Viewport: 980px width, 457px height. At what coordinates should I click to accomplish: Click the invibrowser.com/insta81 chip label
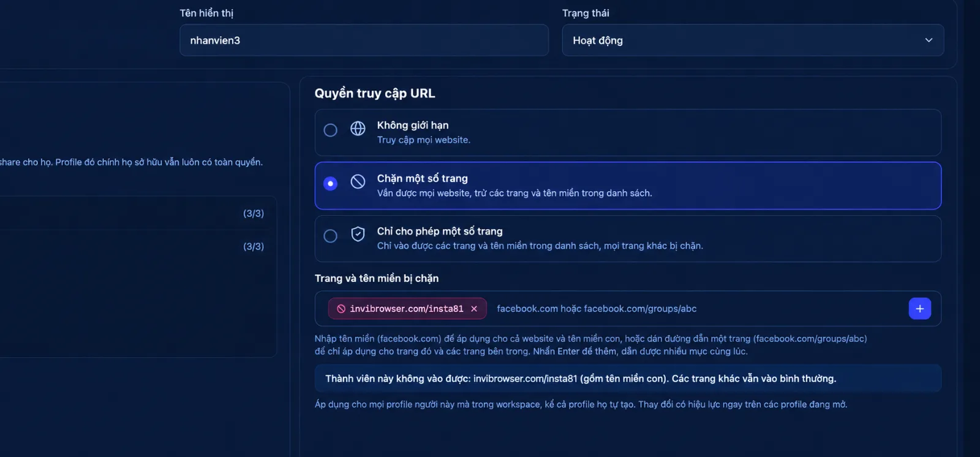click(x=407, y=309)
